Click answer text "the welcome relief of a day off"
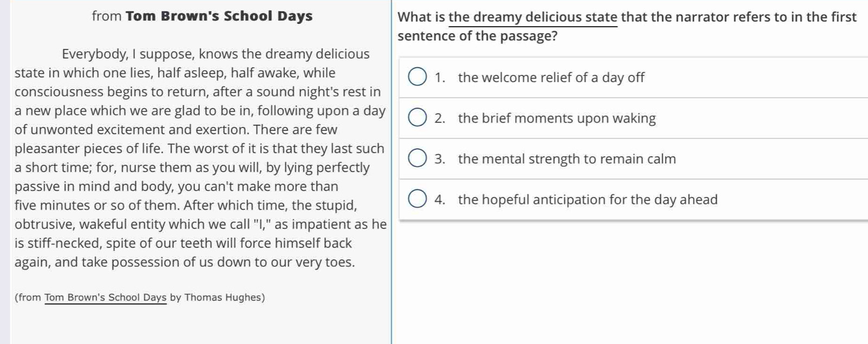 (551, 78)
